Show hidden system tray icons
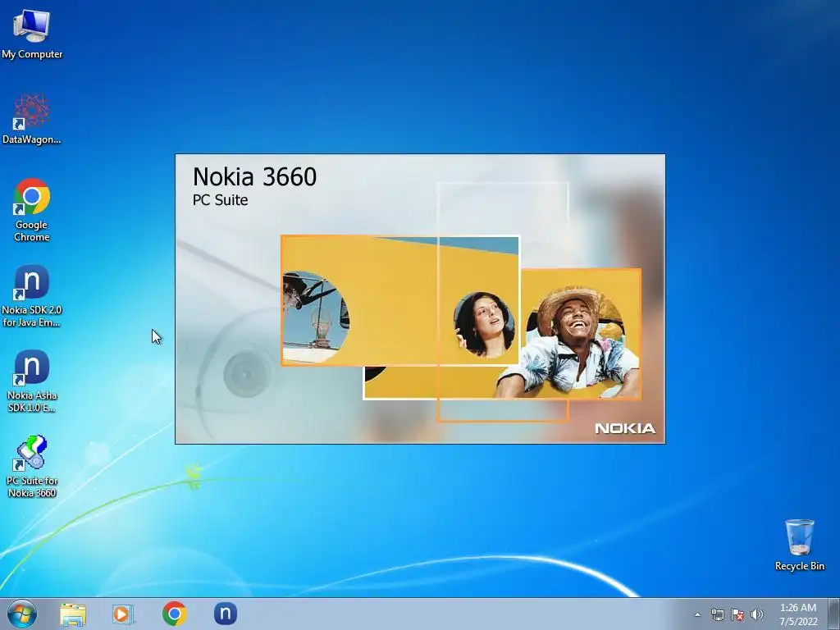 697,614
